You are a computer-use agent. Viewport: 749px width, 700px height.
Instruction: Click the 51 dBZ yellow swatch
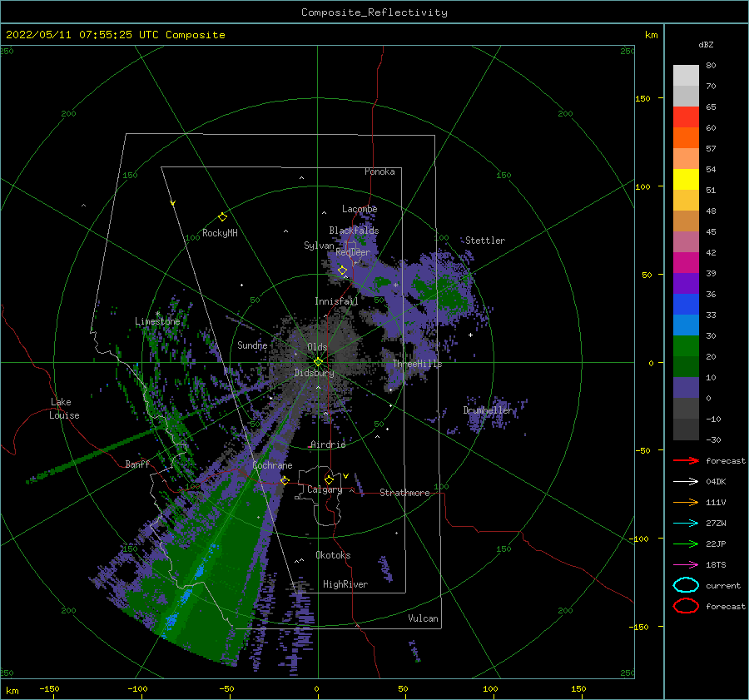coord(686,179)
